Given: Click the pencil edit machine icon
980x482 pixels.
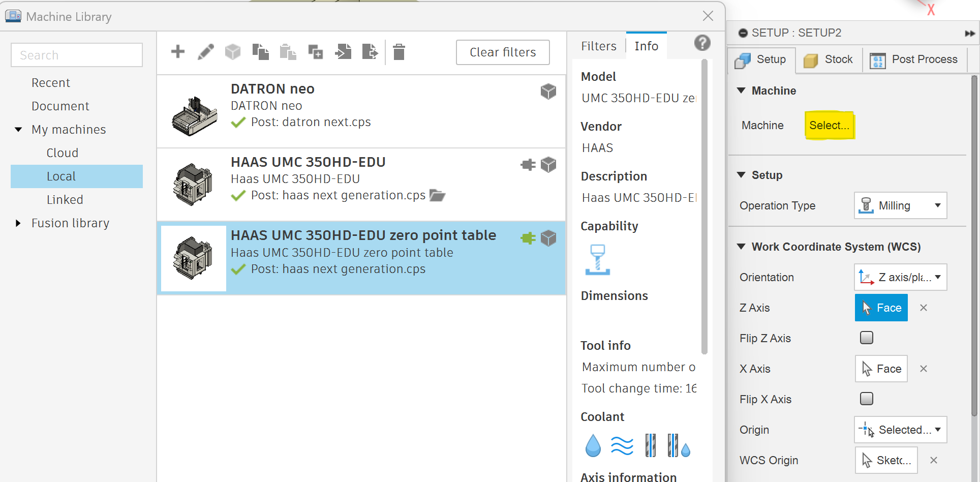Looking at the screenshot, I should point(205,52).
